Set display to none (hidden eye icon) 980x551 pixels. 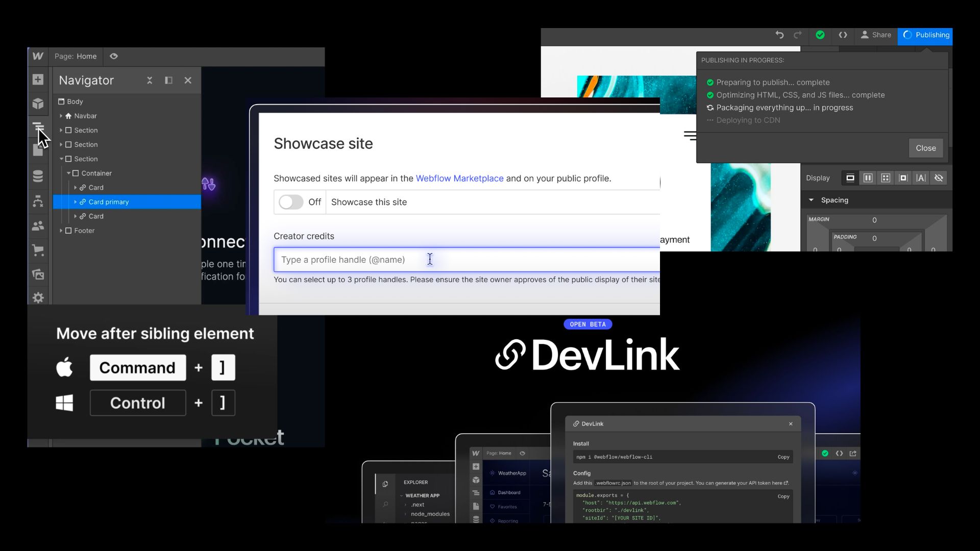coord(938,178)
